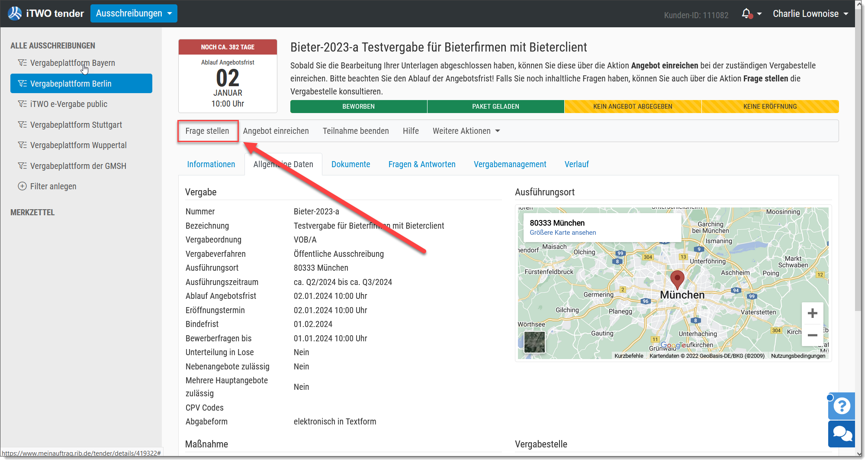Click the BEWORBEN status segment
This screenshot has height=463, width=868.
point(359,107)
